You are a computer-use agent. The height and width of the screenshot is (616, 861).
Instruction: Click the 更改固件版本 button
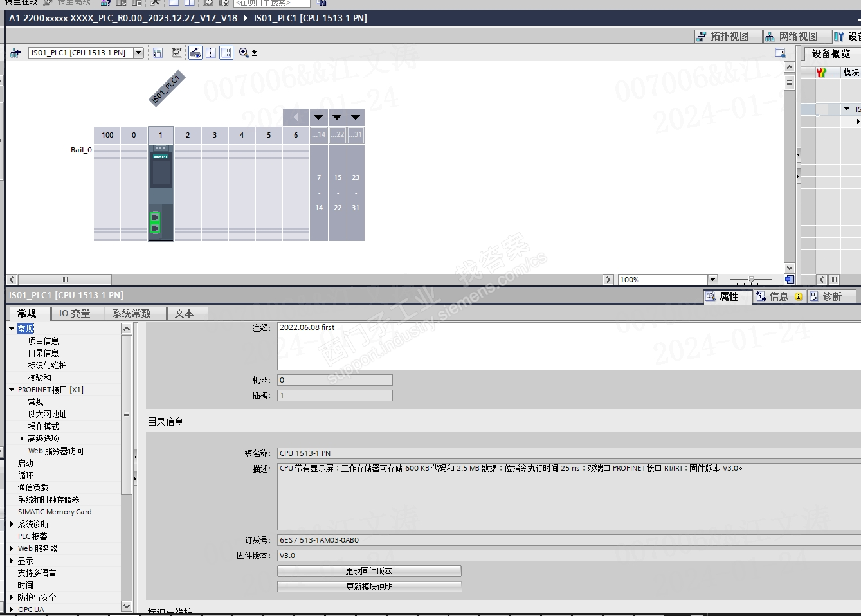[x=369, y=571]
